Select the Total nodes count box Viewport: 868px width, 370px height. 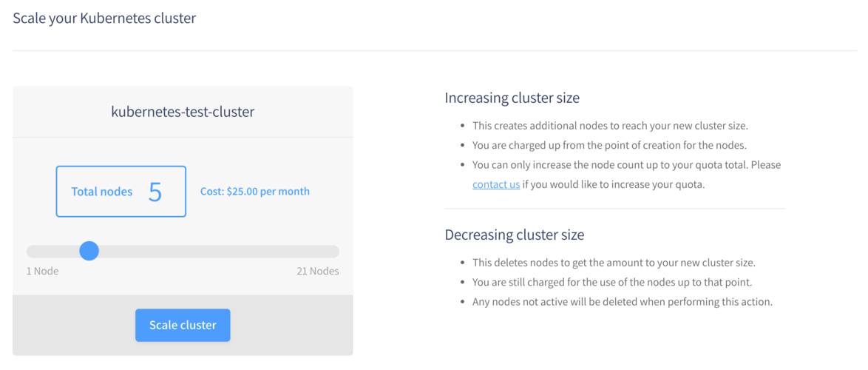(x=121, y=192)
